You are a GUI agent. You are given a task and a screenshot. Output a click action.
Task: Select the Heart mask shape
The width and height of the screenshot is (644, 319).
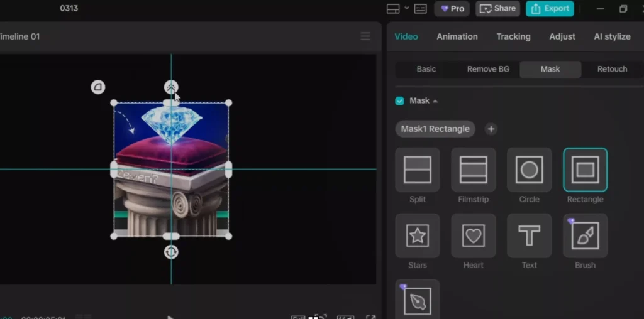pos(473,235)
